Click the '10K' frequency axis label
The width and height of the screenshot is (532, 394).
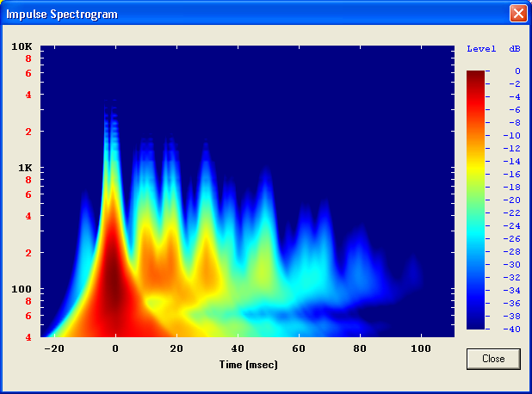coord(22,46)
